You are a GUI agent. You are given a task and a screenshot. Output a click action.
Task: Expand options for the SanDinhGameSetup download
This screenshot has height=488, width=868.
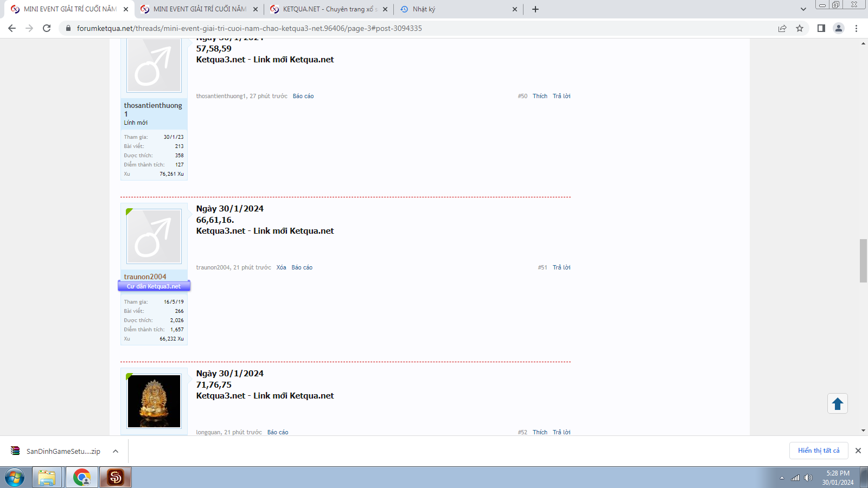pos(116,451)
